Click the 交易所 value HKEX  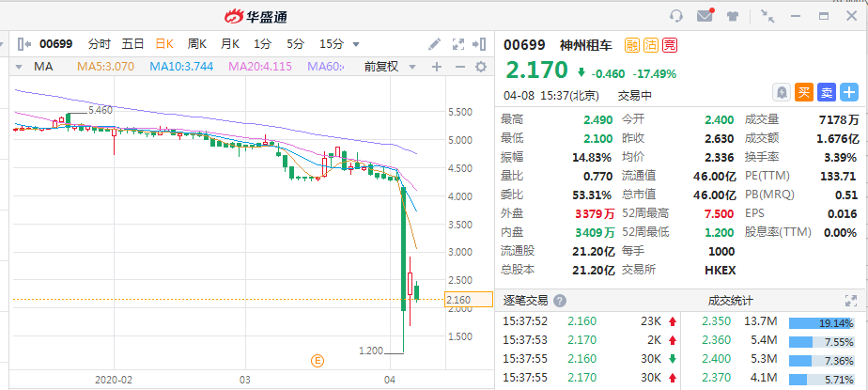pyautogui.click(x=721, y=271)
